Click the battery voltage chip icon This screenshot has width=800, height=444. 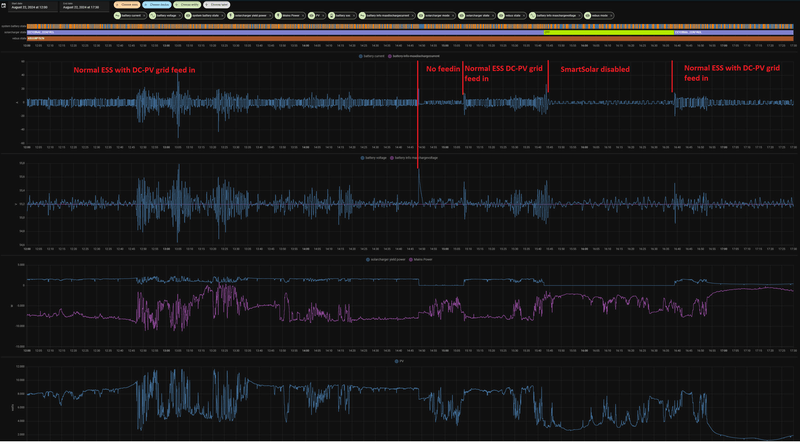point(152,15)
